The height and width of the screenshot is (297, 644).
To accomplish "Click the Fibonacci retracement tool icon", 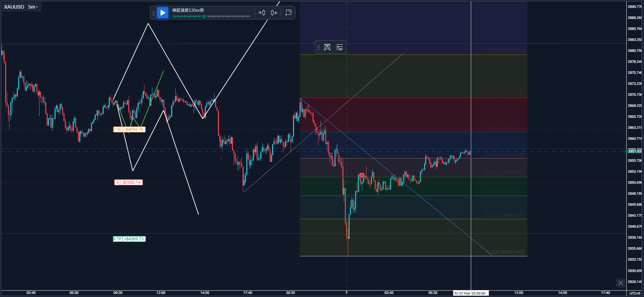I will coord(327,47).
